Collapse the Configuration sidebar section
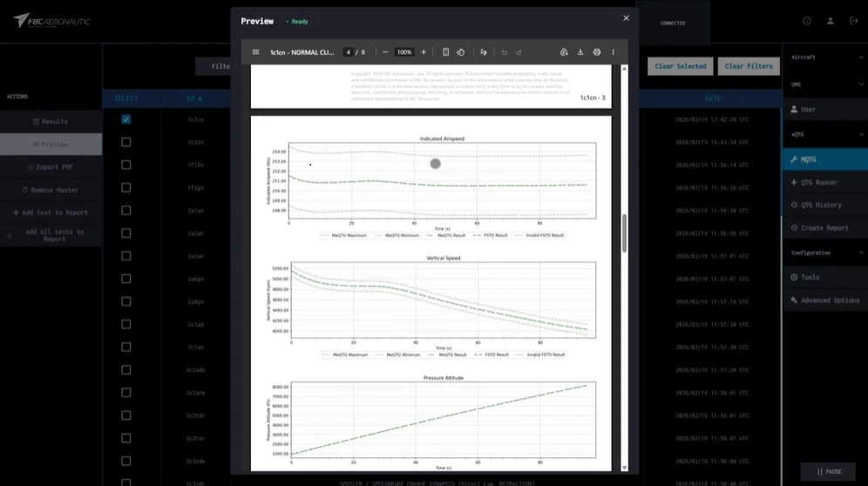The image size is (868, 486). pyautogui.click(x=861, y=253)
